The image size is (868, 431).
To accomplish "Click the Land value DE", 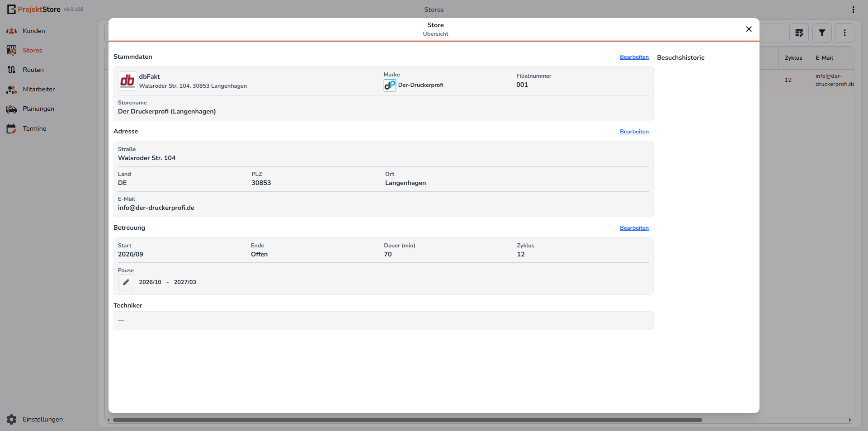I will click(x=123, y=183).
